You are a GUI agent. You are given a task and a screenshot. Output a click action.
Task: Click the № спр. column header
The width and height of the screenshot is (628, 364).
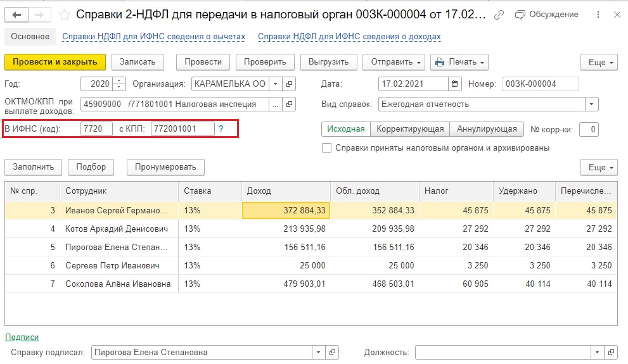point(32,191)
